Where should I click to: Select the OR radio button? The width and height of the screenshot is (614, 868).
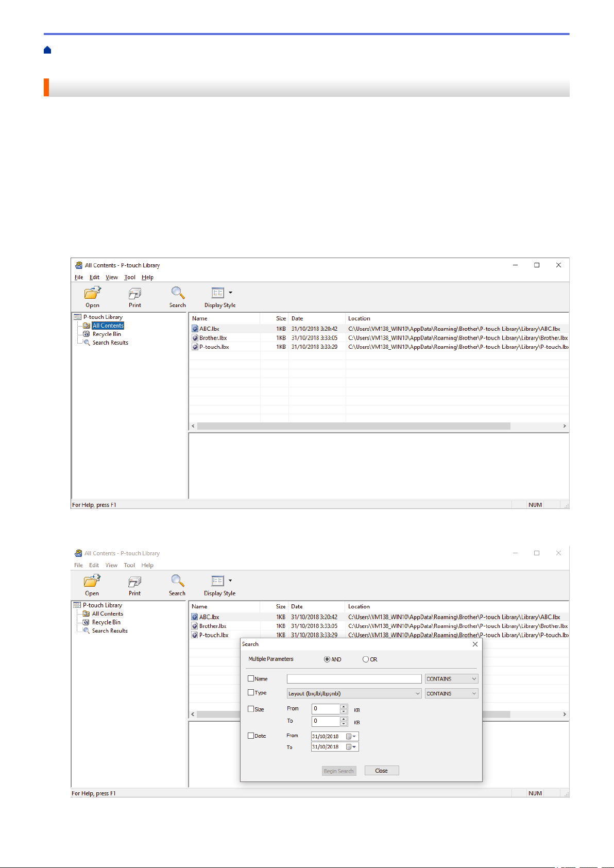366,659
